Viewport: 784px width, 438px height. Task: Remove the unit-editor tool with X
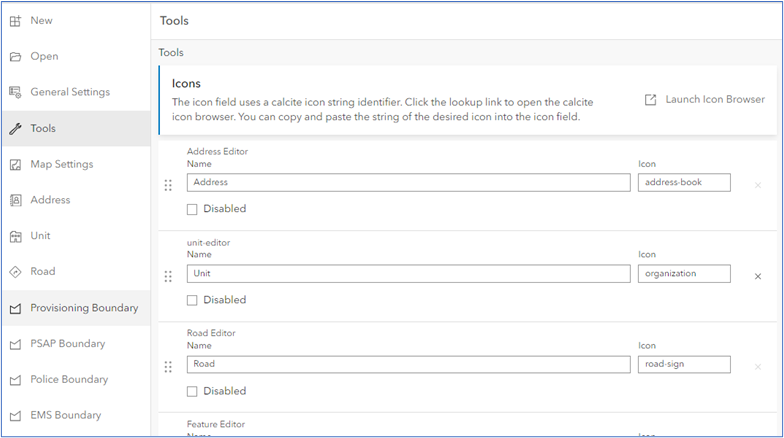(x=758, y=276)
